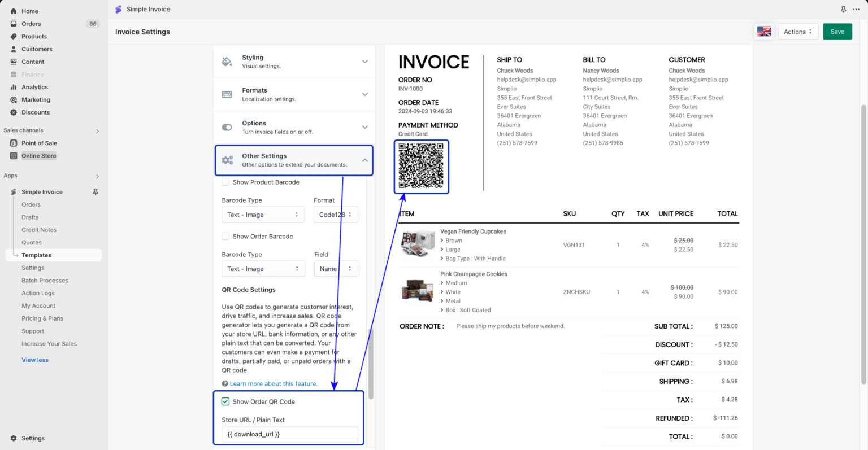The width and height of the screenshot is (868, 450).
Task: Click the Marketing megaphone icon
Action: coord(14,99)
